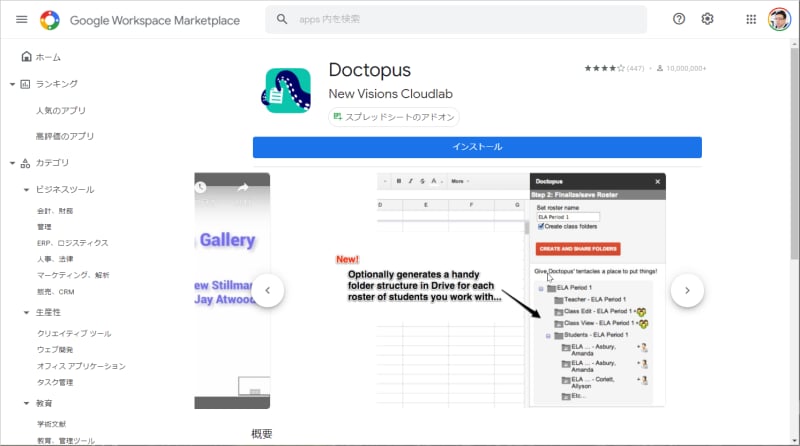The image size is (800, 446).
Task: Click the スプレッドシートのアドオン chip
Action: tap(394, 117)
